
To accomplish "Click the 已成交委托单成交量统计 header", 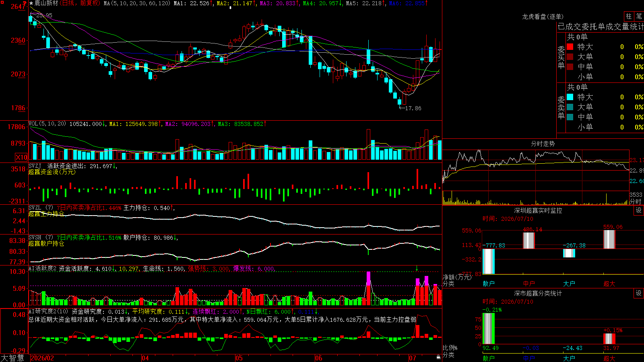I will pos(601,27).
